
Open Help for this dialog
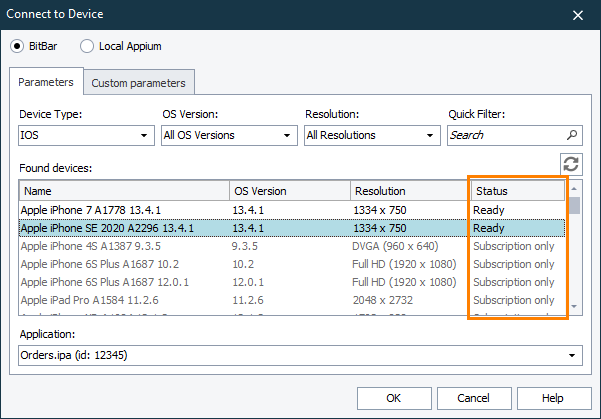tap(552, 398)
